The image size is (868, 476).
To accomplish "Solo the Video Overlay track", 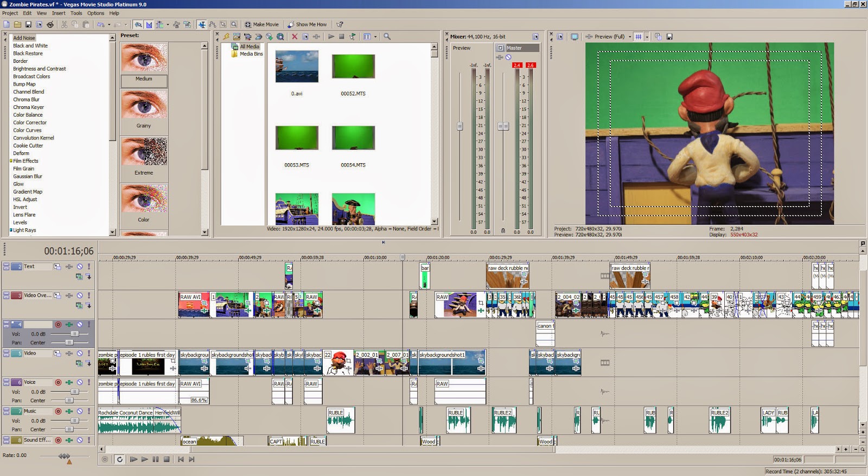I will click(89, 295).
